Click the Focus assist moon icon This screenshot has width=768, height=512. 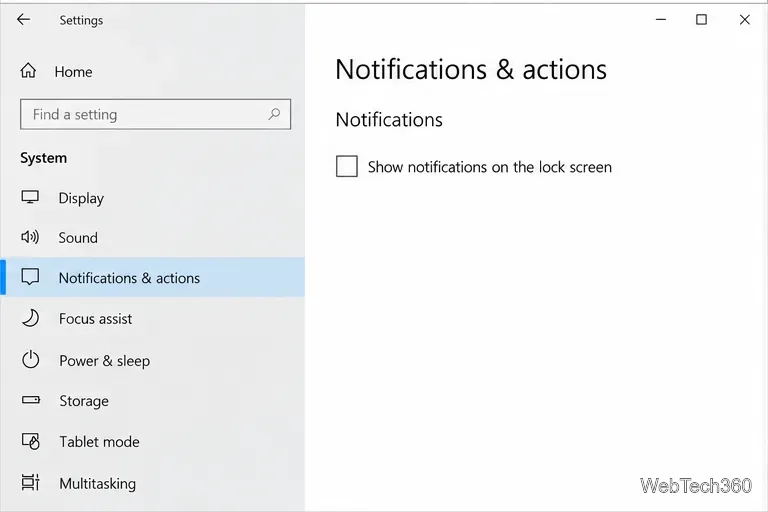[30, 318]
